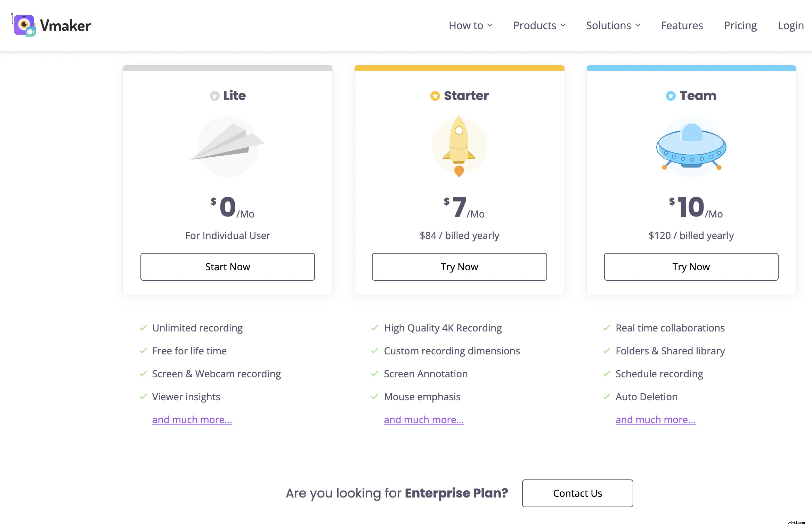Click the checkmark next to Unlimited recording

[x=143, y=328]
